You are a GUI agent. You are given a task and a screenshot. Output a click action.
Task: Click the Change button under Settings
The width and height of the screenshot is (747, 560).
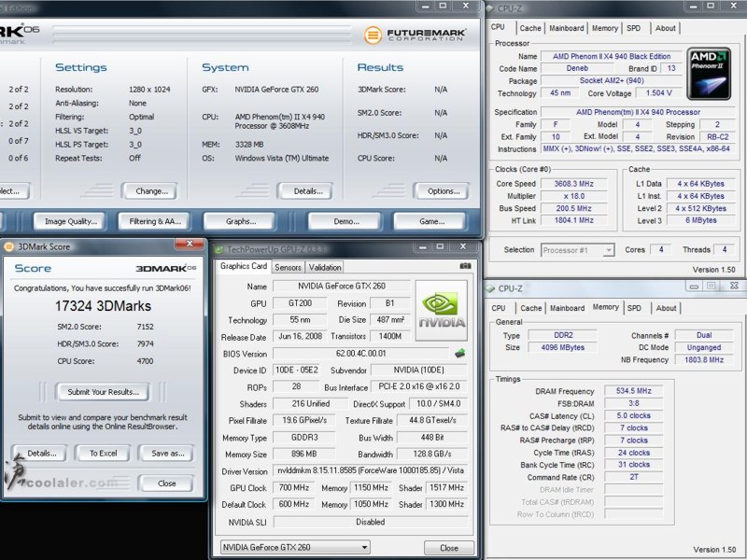click(x=151, y=191)
